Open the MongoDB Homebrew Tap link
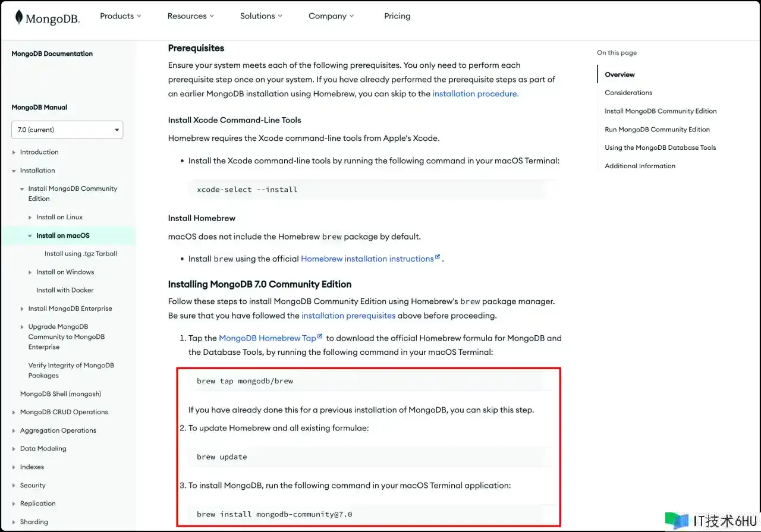 tap(268, 338)
